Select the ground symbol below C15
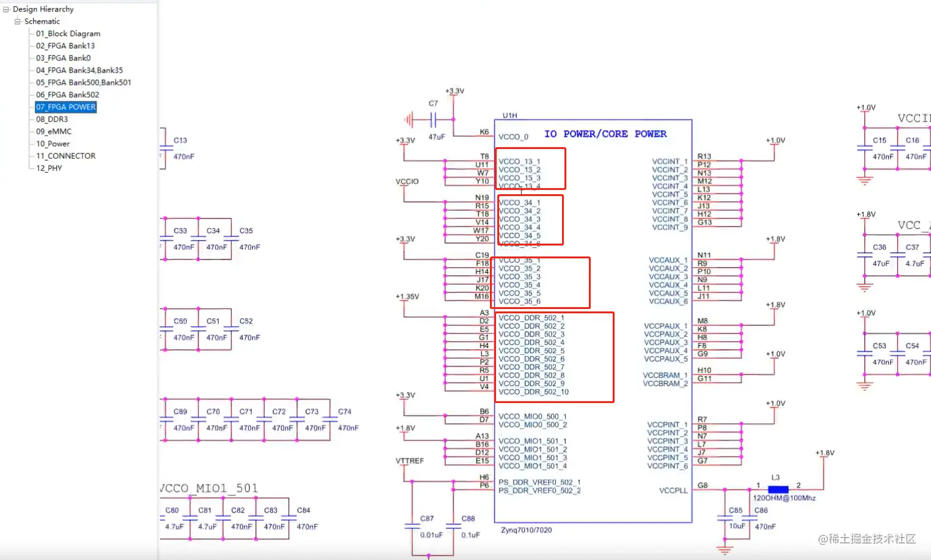 click(x=864, y=180)
